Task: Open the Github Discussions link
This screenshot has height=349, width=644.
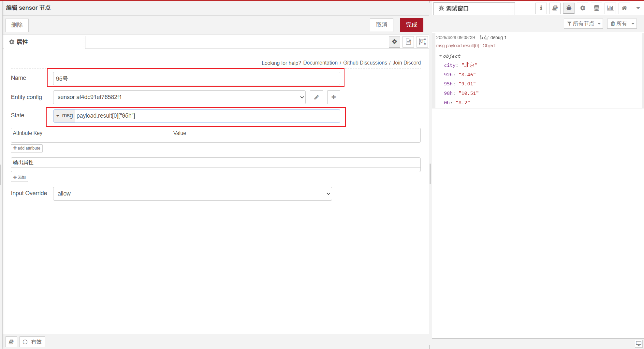Action: pyautogui.click(x=365, y=63)
